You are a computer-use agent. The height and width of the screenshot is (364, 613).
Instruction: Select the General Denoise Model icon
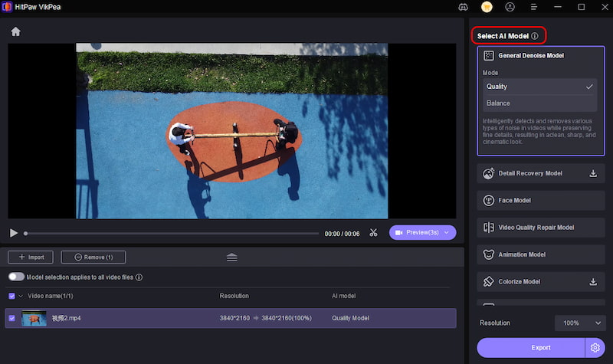pyautogui.click(x=489, y=55)
